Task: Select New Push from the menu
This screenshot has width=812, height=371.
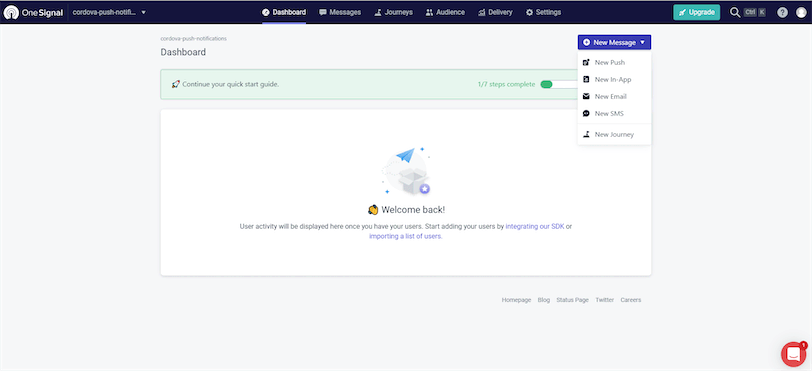Action: (614, 62)
